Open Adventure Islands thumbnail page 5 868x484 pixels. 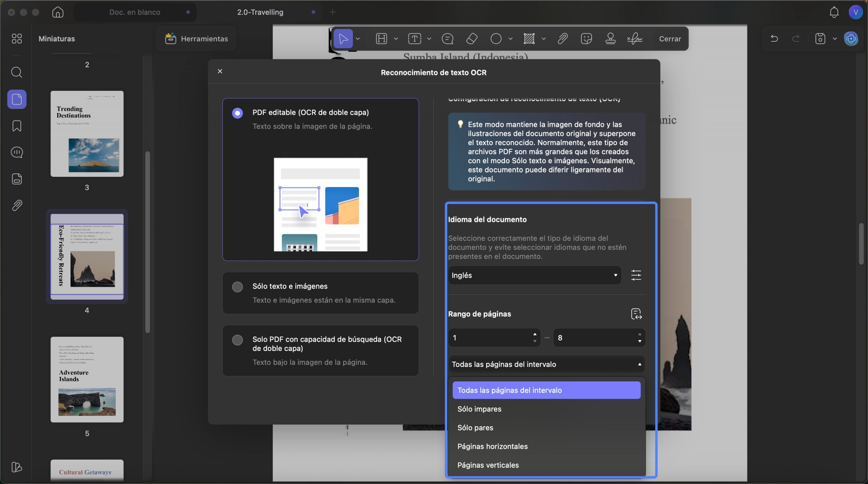[x=87, y=379]
